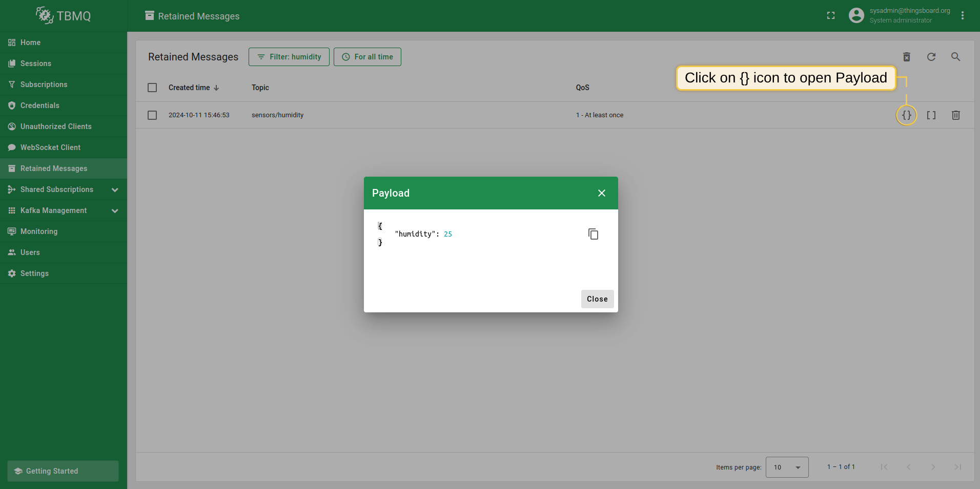Dismiss Payload dialog with X
Image resolution: width=980 pixels, height=489 pixels.
[x=601, y=193]
